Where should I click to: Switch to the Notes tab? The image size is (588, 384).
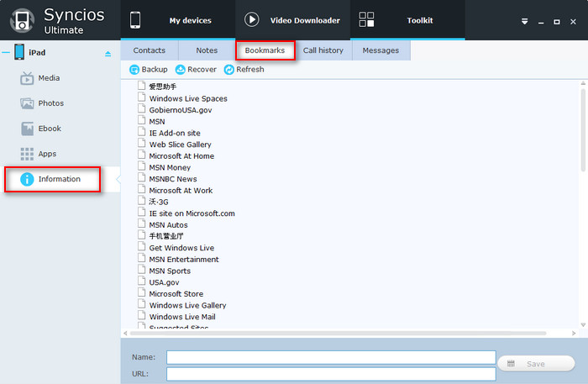pos(207,50)
